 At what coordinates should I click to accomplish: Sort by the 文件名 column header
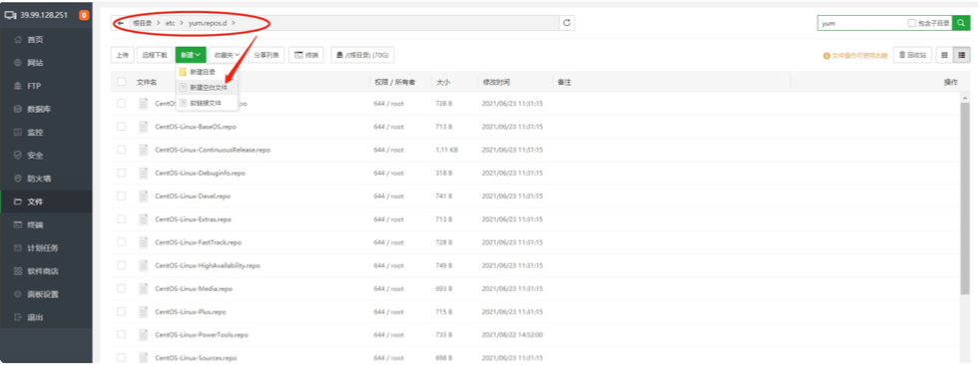coord(147,82)
